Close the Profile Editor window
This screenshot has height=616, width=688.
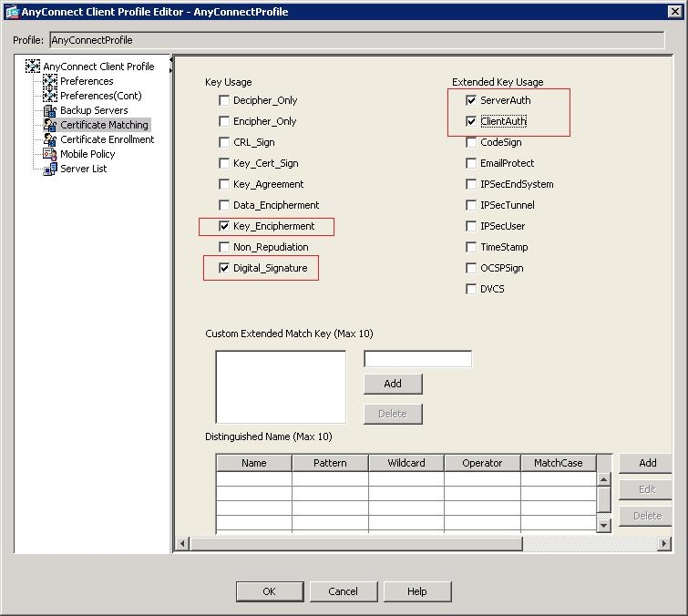pos(675,12)
